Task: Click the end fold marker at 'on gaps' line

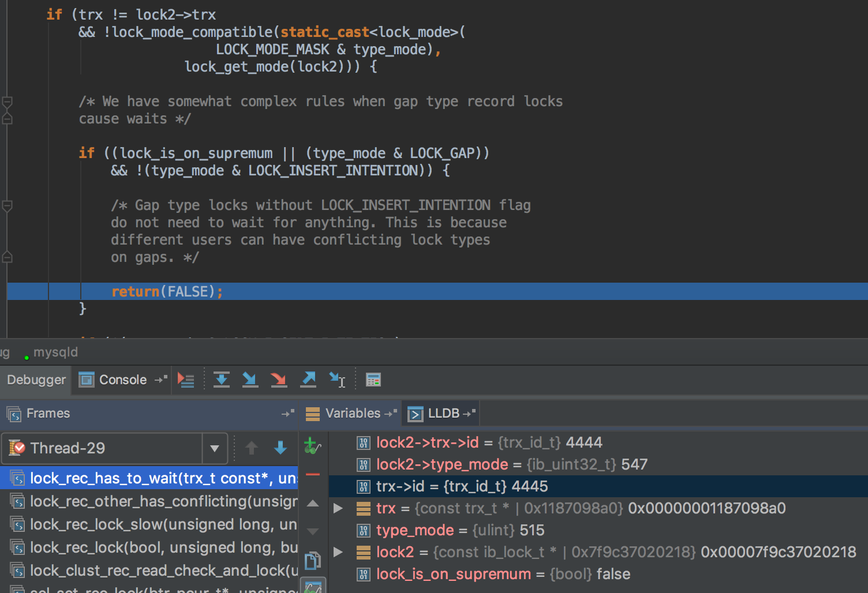Action: (8, 257)
